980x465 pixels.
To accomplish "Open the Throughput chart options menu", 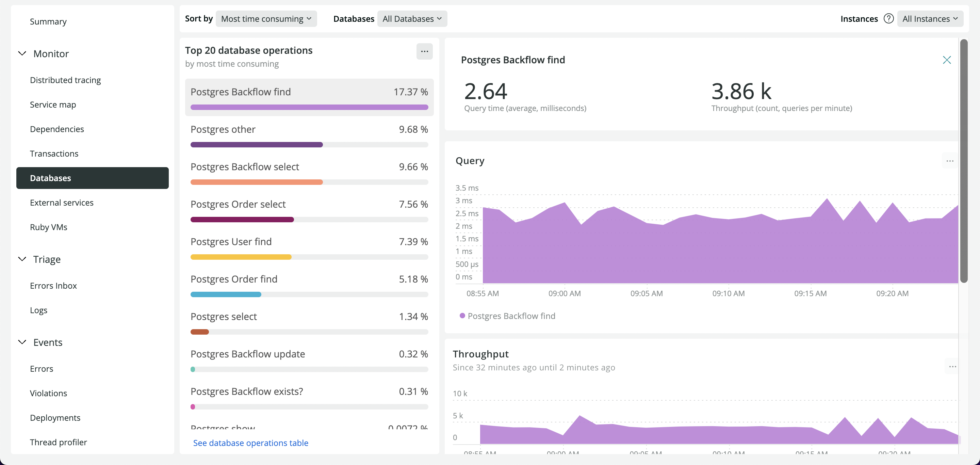I will pos(952,367).
